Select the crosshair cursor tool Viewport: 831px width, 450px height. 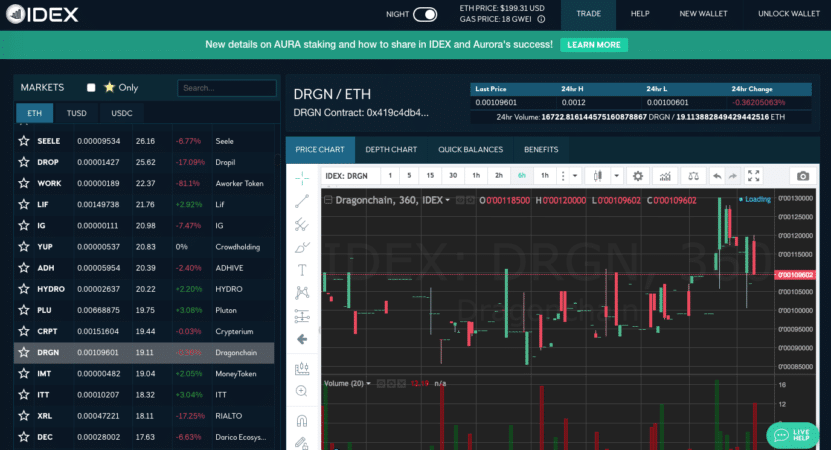(302, 178)
